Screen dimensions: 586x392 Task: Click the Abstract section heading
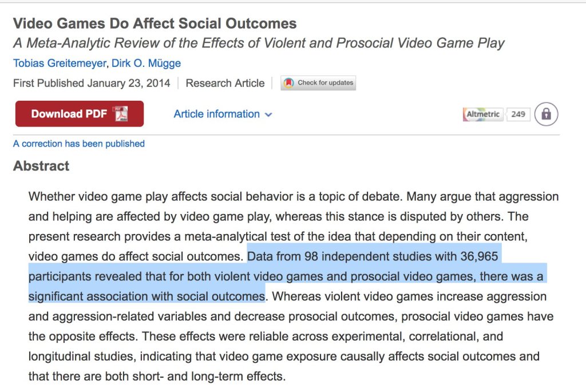click(41, 166)
